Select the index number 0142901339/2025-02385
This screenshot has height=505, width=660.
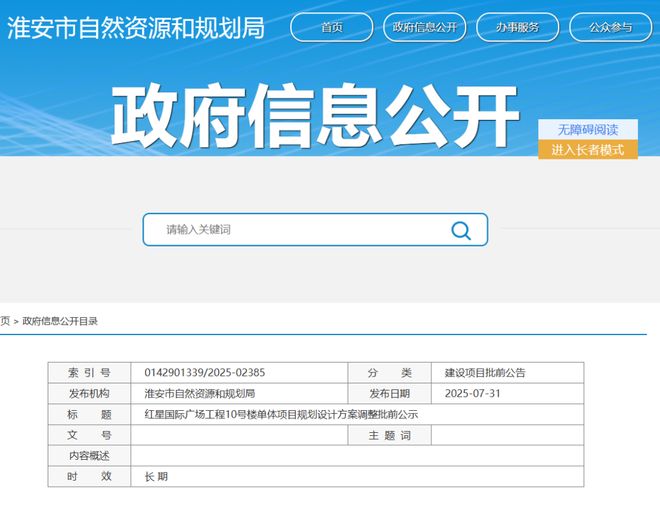(205, 372)
